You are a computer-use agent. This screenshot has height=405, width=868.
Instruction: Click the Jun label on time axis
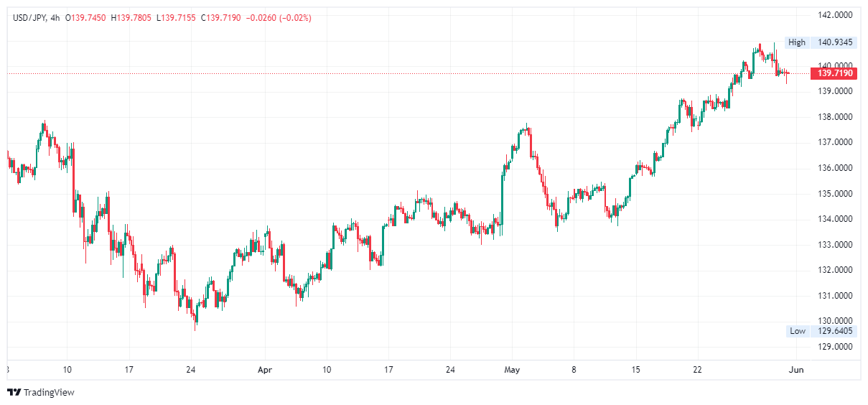coord(796,370)
